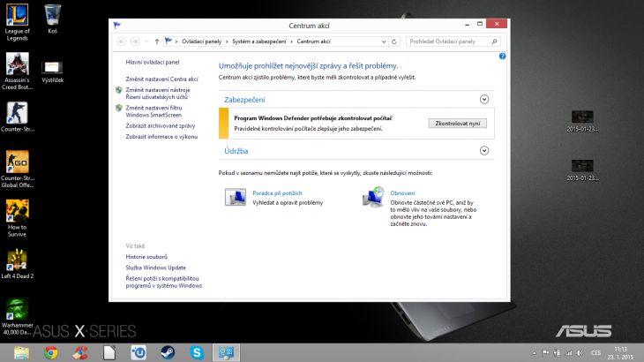The width and height of the screenshot is (644, 362).
Task: Launch Assassin's Creed Brotherhood shortcut
Action: click(17, 72)
